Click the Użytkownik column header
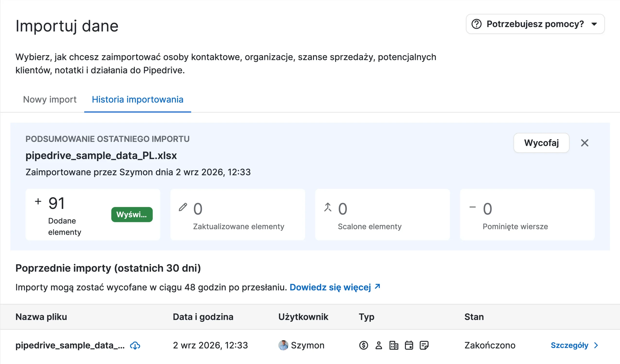The image size is (620, 364). [x=303, y=317]
